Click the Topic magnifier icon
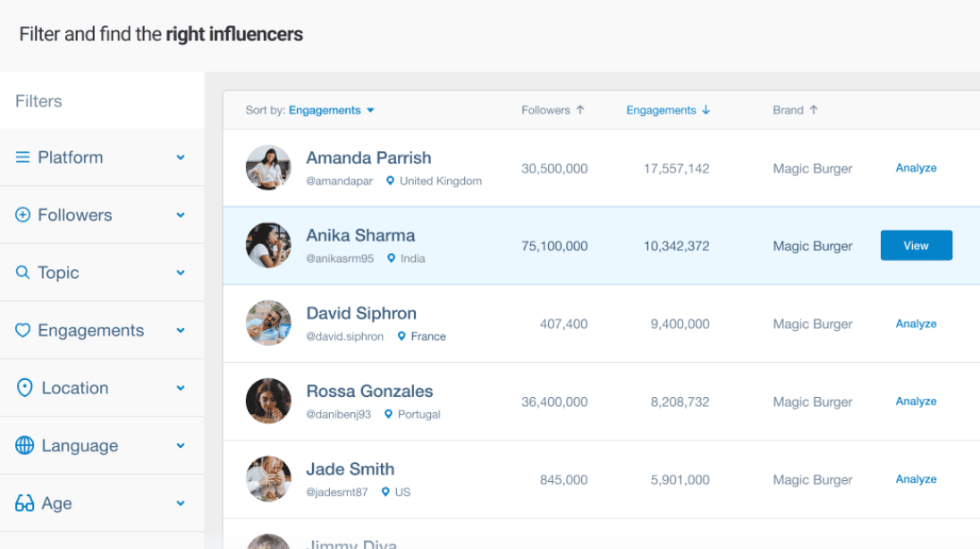Image resolution: width=980 pixels, height=549 pixels. coord(23,273)
